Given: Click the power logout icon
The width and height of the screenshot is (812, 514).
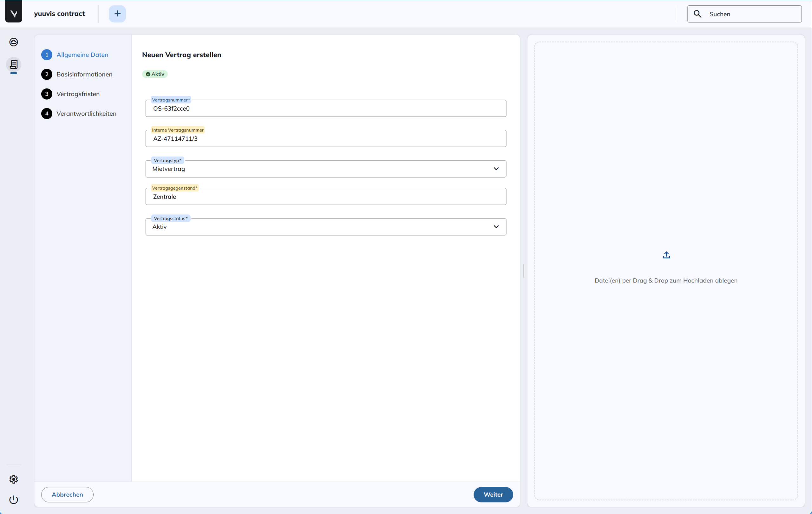Looking at the screenshot, I should 14,499.
